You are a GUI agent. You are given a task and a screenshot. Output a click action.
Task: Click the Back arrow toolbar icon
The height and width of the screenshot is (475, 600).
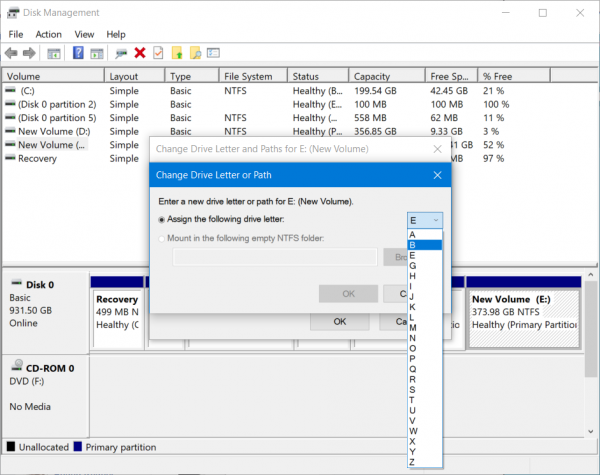[12, 53]
